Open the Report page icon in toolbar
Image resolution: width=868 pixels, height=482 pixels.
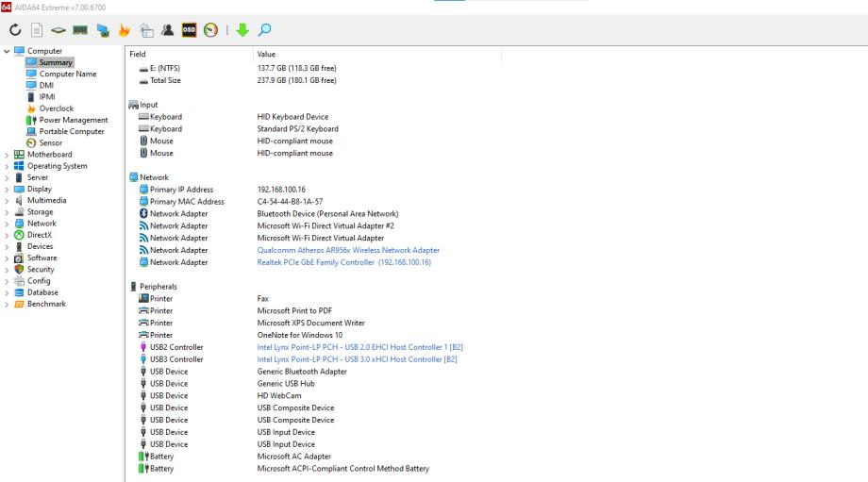37,30
